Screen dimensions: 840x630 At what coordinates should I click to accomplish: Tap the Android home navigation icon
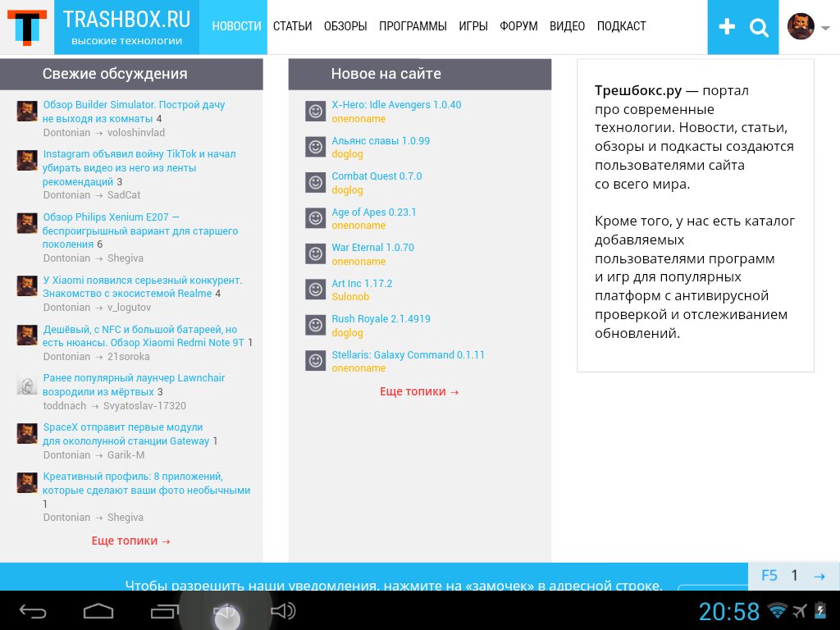pos(98,611)
